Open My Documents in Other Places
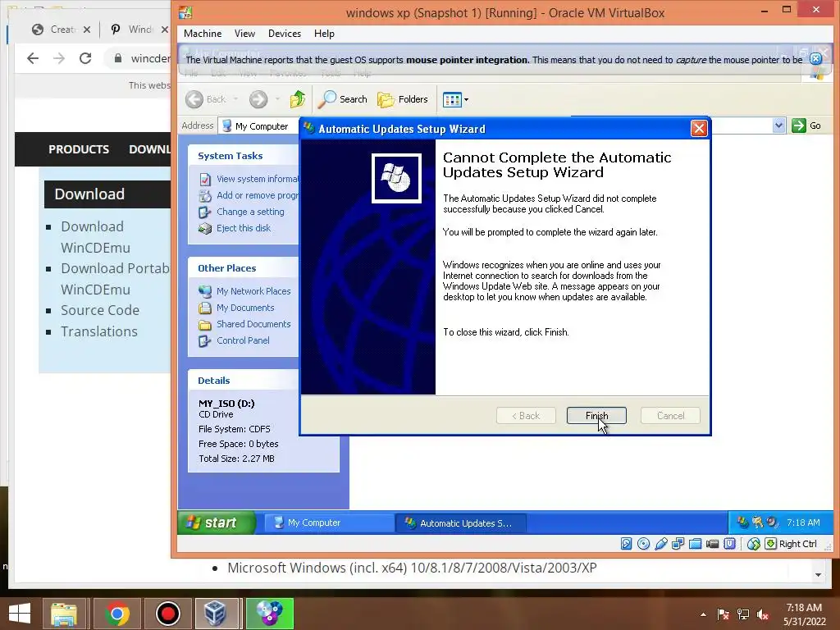Viewport: 840px width, 630px height. tap(245, 308)
